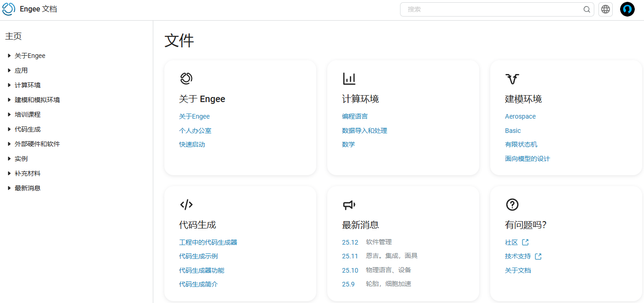Open the language selector globe icon

tap(605, 9)
